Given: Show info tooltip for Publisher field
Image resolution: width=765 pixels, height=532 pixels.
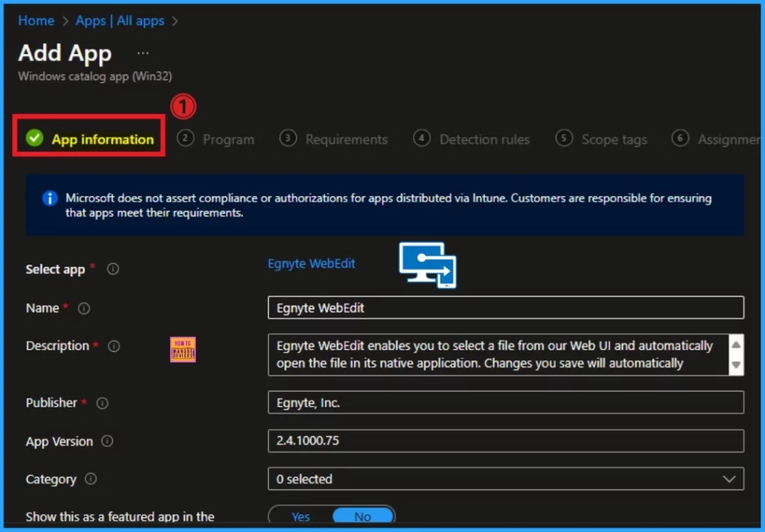Looking at the screenshot, I should (x=102, y=403).
